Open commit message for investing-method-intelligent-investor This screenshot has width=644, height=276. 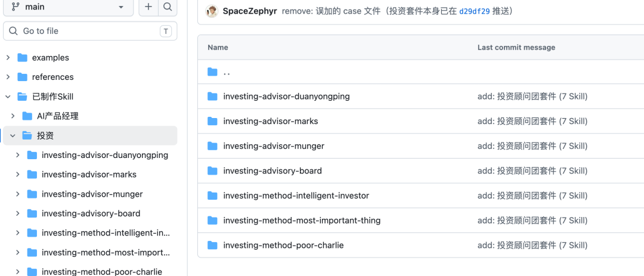[x=532, y=196]
